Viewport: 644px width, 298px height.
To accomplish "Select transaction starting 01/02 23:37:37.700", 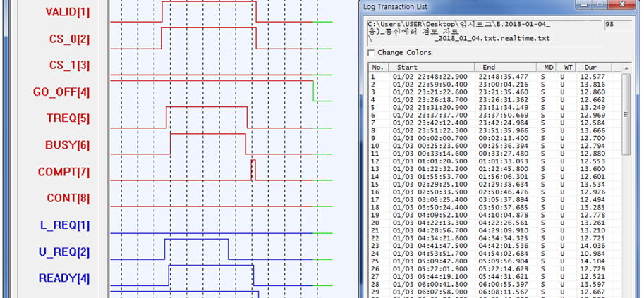I will tap(495, 116).
